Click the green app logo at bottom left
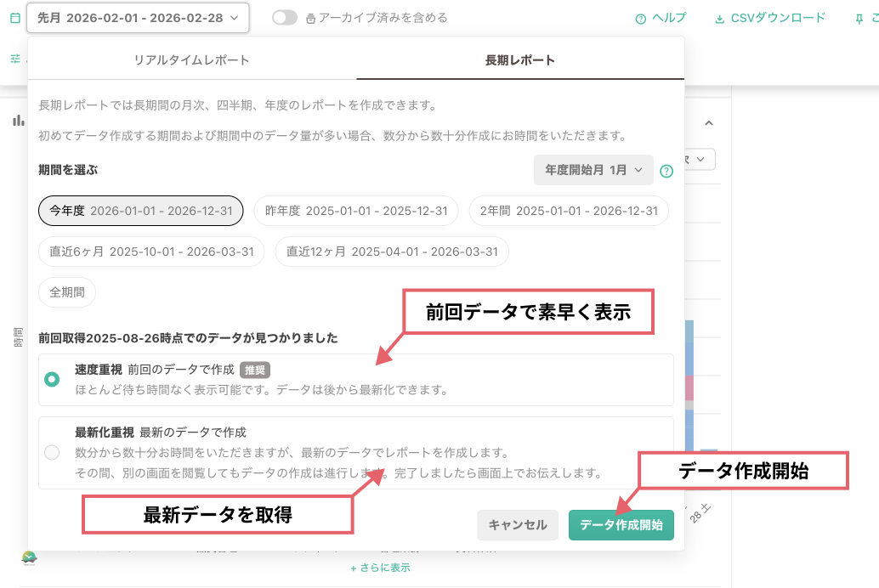Image resolution: width=879 pixels, height=588 pixels. (28, 559)
